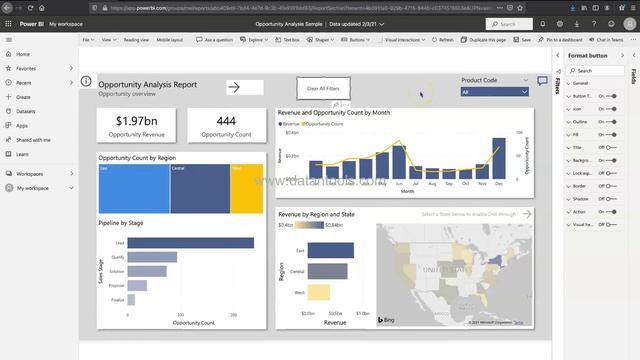640x360 pixels.
Task: Turn on the Shadow toggle
Action: [x=611, y=199]
